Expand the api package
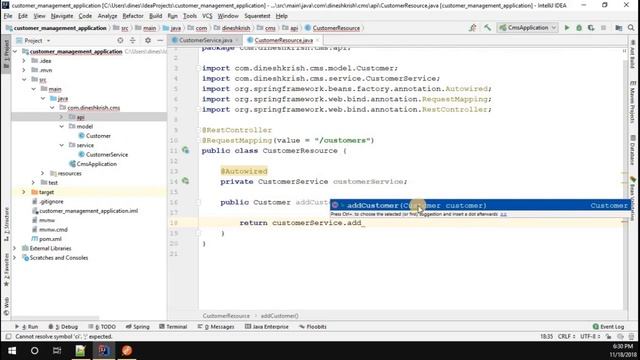 [x=62, y=117]
